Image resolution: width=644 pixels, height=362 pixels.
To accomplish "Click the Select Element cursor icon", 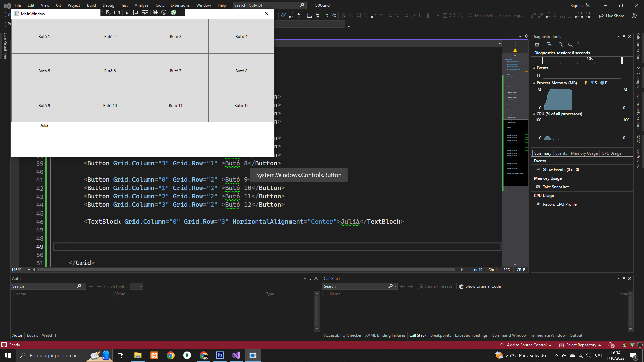I will (127, 12).
